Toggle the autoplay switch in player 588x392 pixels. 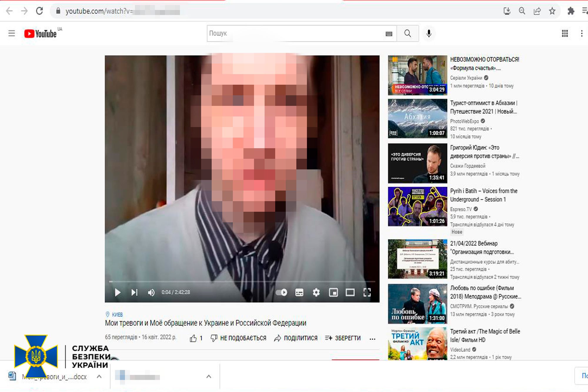(282, 292)
